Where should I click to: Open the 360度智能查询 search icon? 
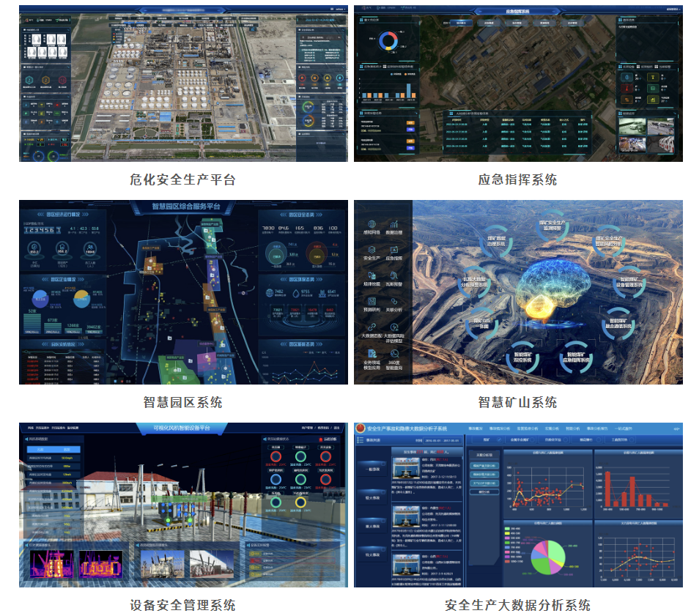[395, 354]
